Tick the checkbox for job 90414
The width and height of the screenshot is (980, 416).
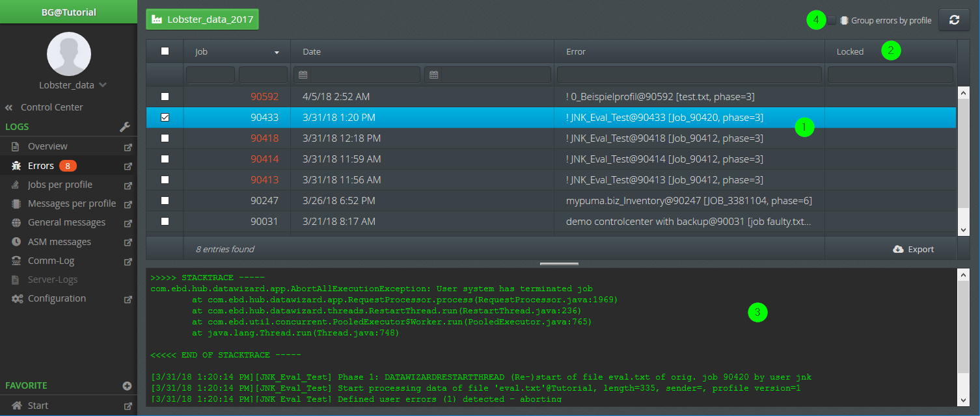coord(165,159)
